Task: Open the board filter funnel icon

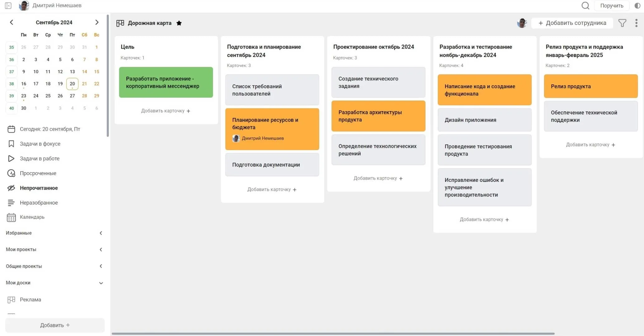Action: coord(622,23)
